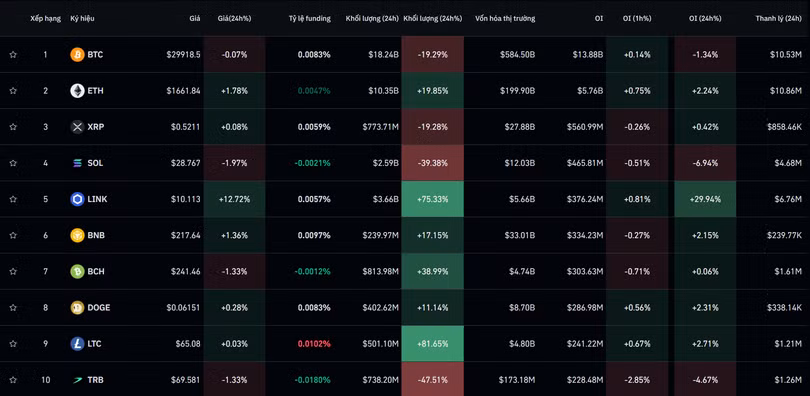
Task: Sort by Ký hiệu column header
Action: coord(82,19)
